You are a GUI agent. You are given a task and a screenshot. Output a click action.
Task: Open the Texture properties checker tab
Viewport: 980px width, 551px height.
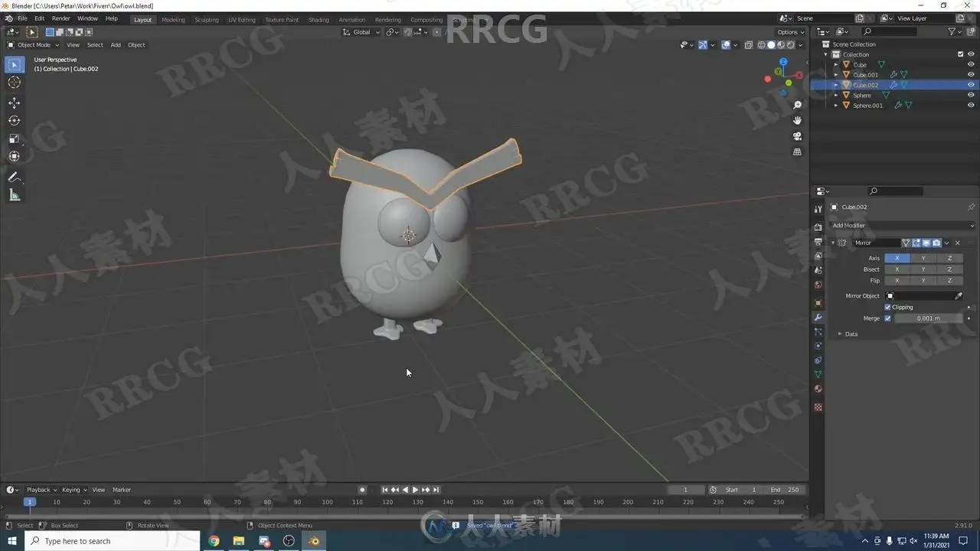click(818, 407)
